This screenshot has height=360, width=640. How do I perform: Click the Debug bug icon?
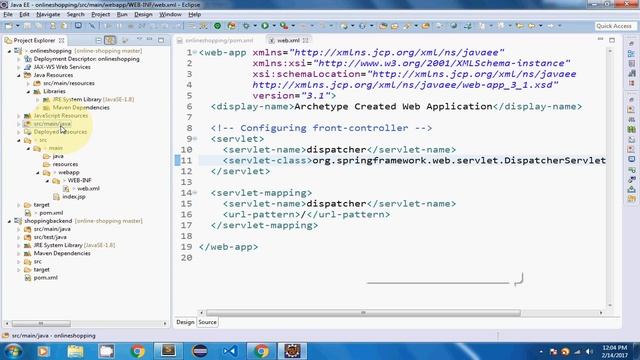tap(246, 26)
